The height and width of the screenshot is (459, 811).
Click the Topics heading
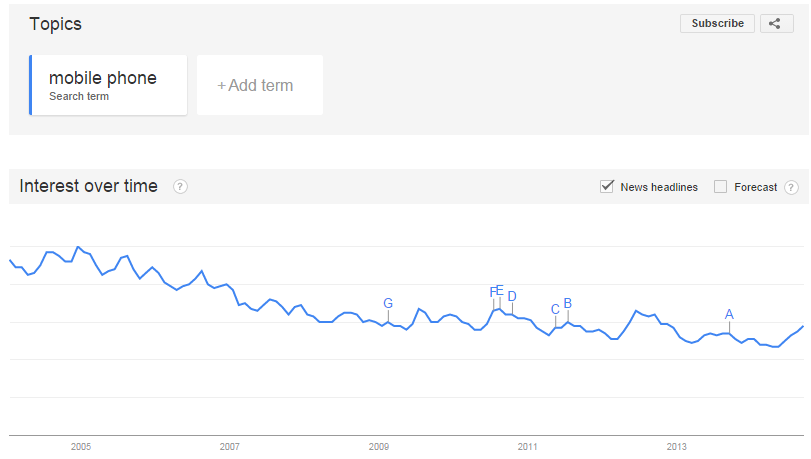(x=55, y=24)
